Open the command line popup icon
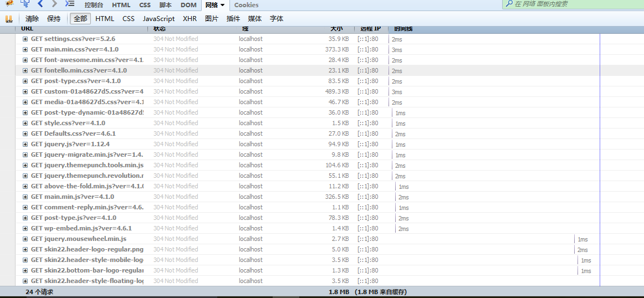Viewport: 644px width, 298px height. coord(70,4)
